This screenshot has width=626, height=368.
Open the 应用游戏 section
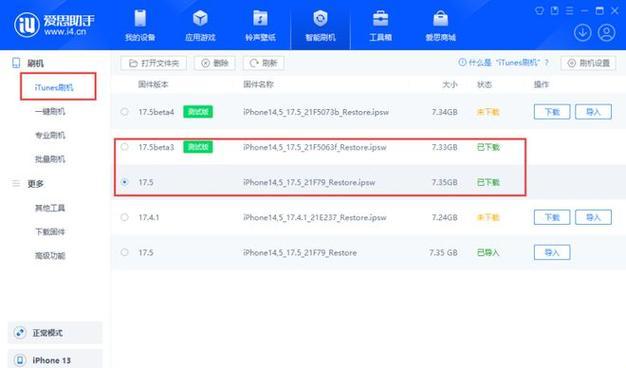coord(200,26)
